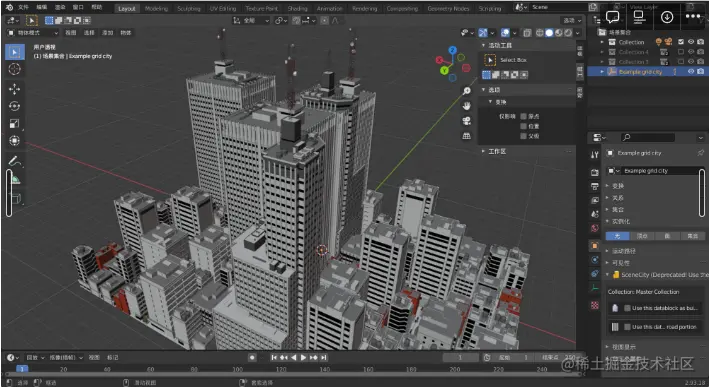
Task: Select the Move tool in the left toolbar
Action: click(14, 89)
